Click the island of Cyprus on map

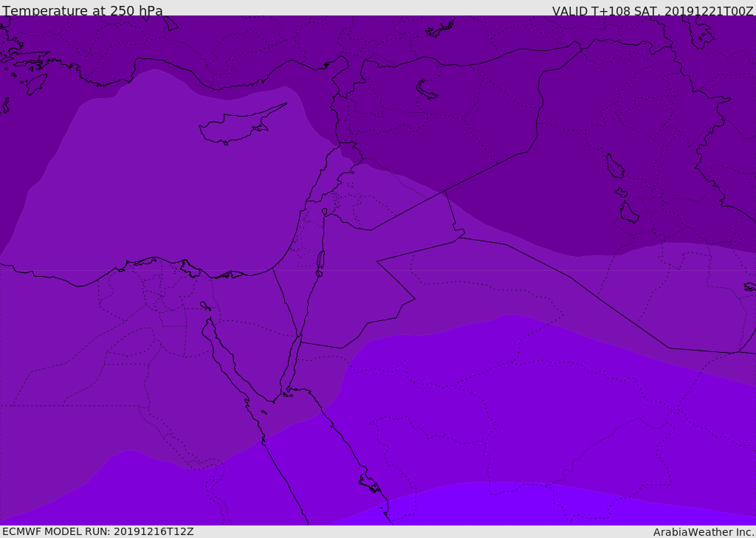coord(242,125)
